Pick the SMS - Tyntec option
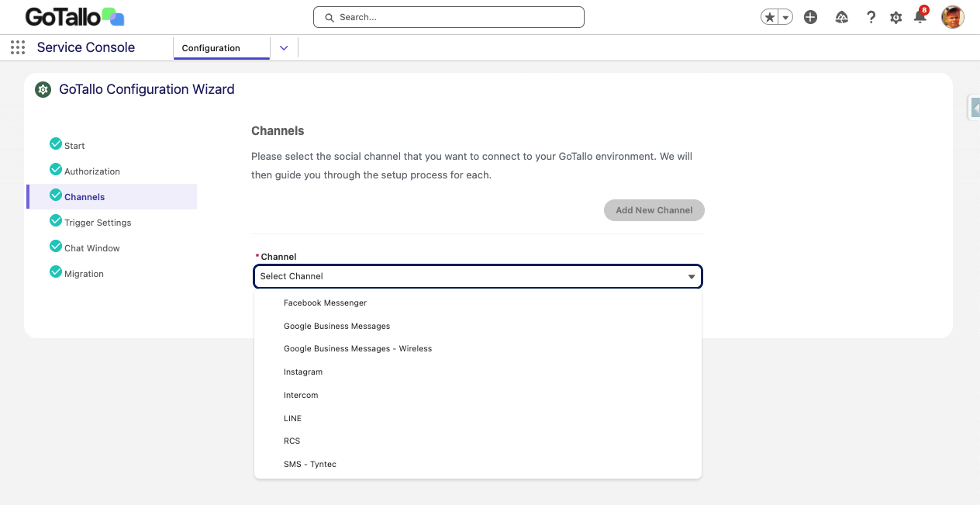The width and height of the screenshot is (980, 505). [x=310, y=464]
